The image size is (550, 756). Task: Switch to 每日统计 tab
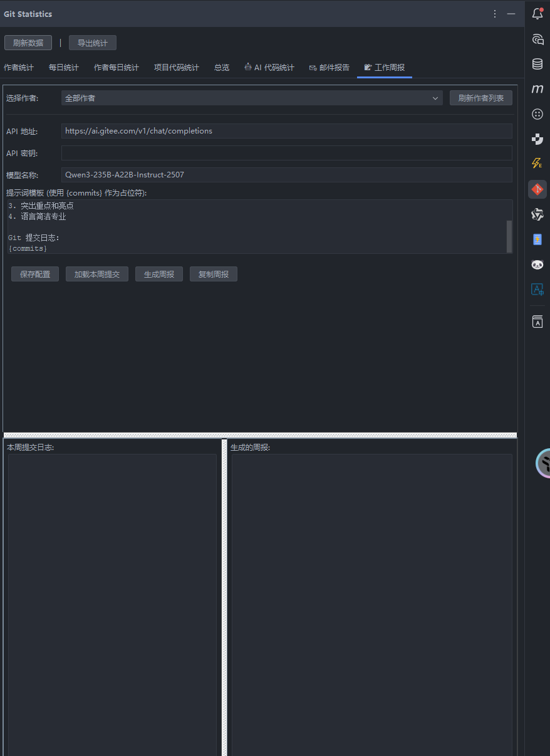(64, 68)
